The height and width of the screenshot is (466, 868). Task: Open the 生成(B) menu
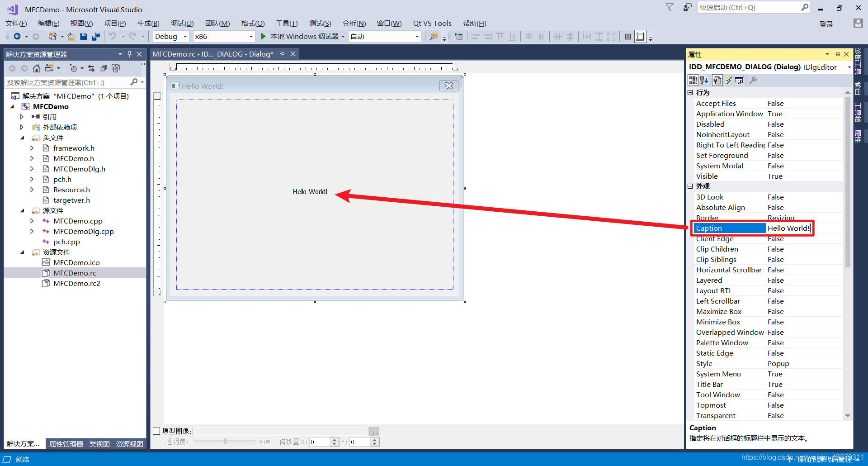tap(148, 24)
